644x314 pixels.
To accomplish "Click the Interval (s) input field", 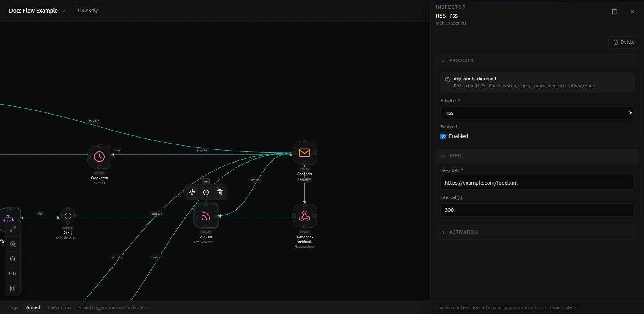I will point(537,210).
